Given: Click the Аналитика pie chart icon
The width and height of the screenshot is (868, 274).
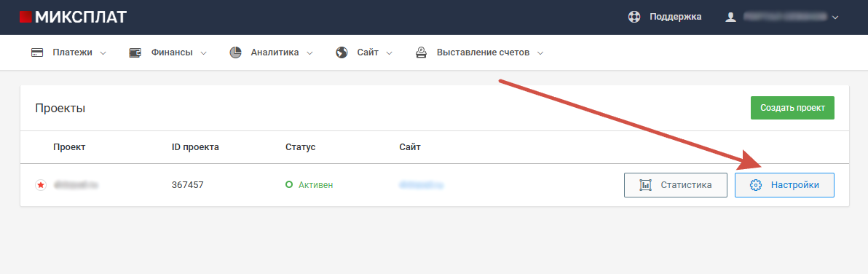Looking at the screenshot, I should [236, 52].
